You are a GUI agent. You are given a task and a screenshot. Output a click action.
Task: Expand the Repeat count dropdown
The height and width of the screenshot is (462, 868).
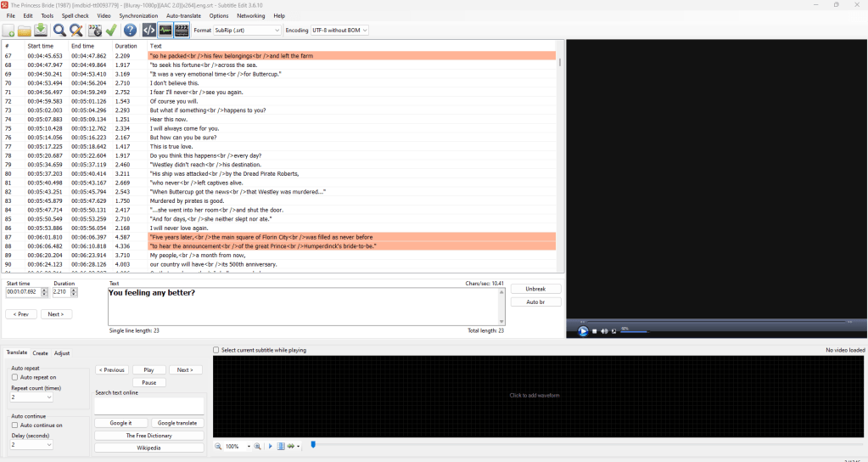click(31, 397)
